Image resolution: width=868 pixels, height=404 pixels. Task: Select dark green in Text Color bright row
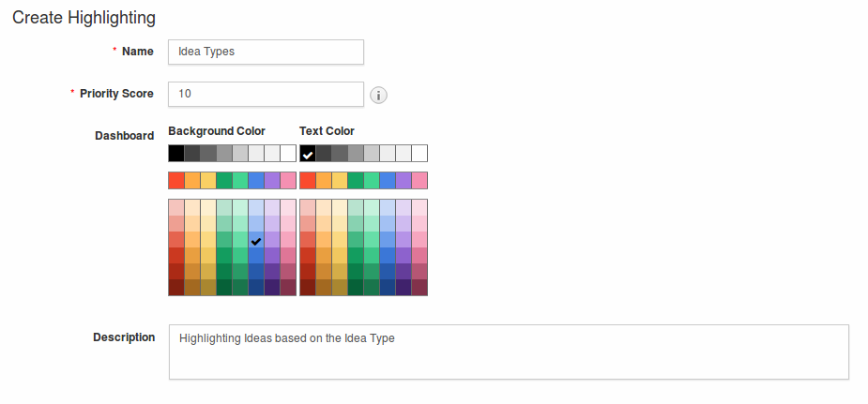[x=356, y=180]
